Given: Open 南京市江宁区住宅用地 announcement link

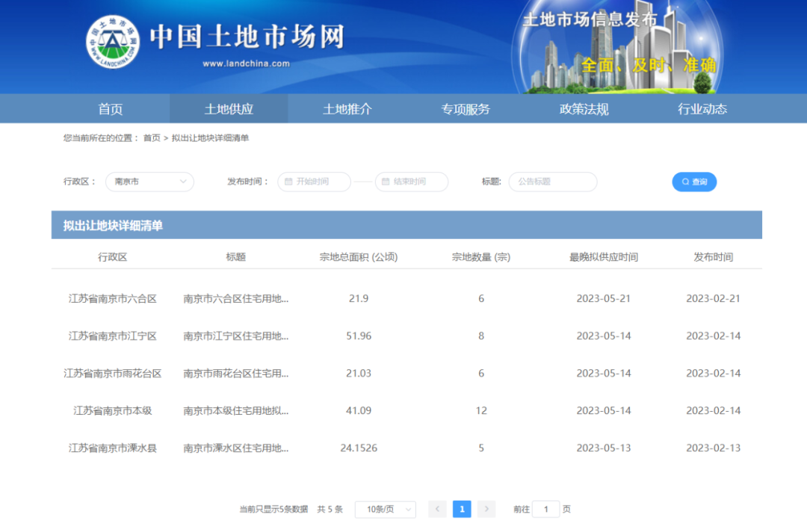Looking at the screenshot, I should 236,336.
